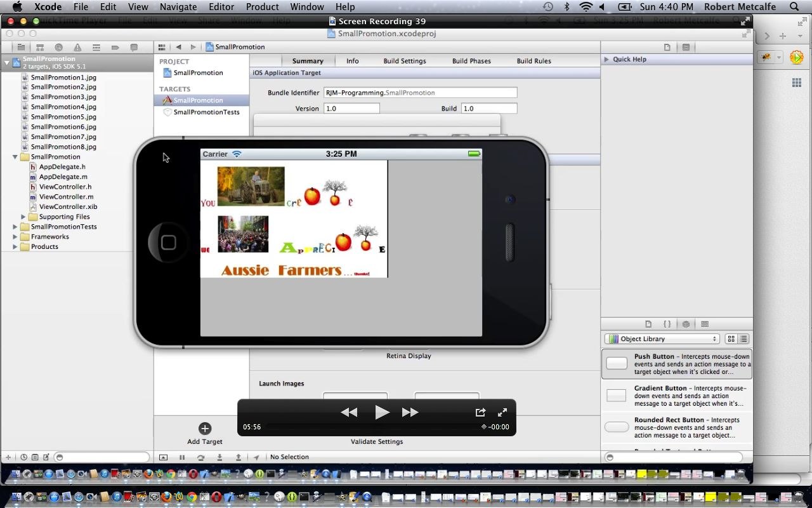Collapse the SmallPromotion project root triangle
The image size is (812, 508).
[x=7, y=62]
